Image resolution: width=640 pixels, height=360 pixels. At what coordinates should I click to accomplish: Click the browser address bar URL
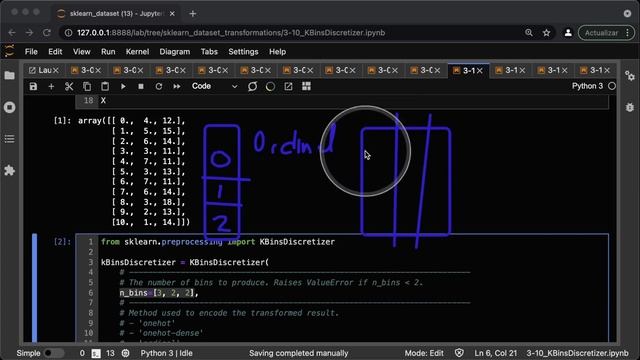pos(231,33)
